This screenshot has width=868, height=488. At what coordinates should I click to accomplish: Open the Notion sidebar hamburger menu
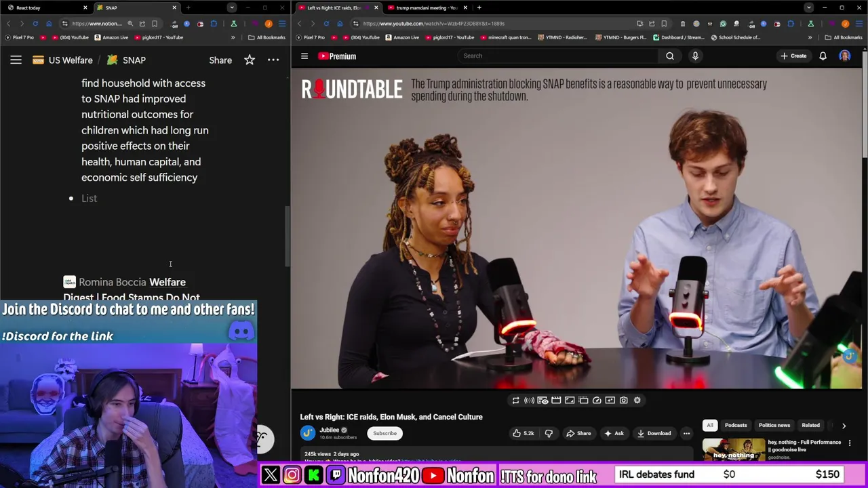click(x=16, y=60)
